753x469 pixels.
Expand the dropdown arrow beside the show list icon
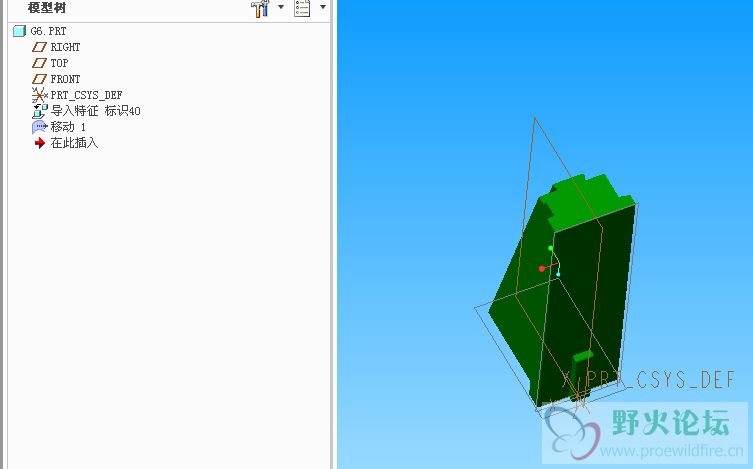point(323,7)
